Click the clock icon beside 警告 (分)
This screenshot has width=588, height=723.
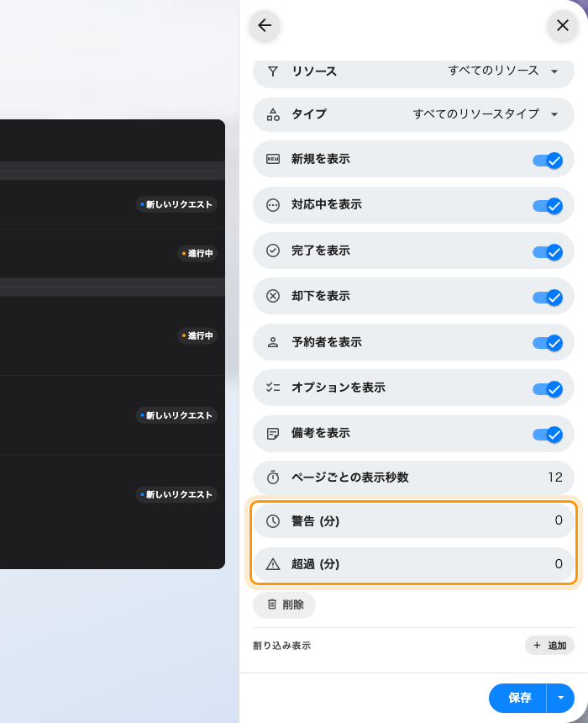(x=273, y=521)
